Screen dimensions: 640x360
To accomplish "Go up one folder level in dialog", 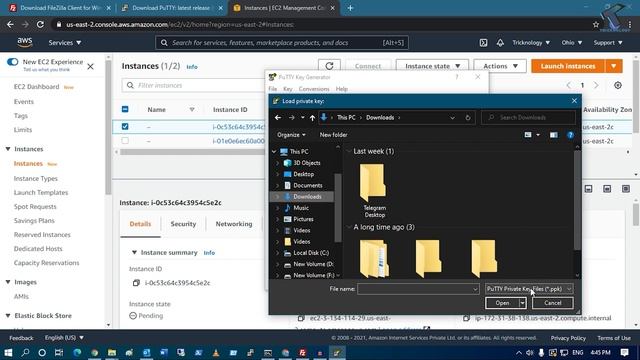I will [312, 118].
